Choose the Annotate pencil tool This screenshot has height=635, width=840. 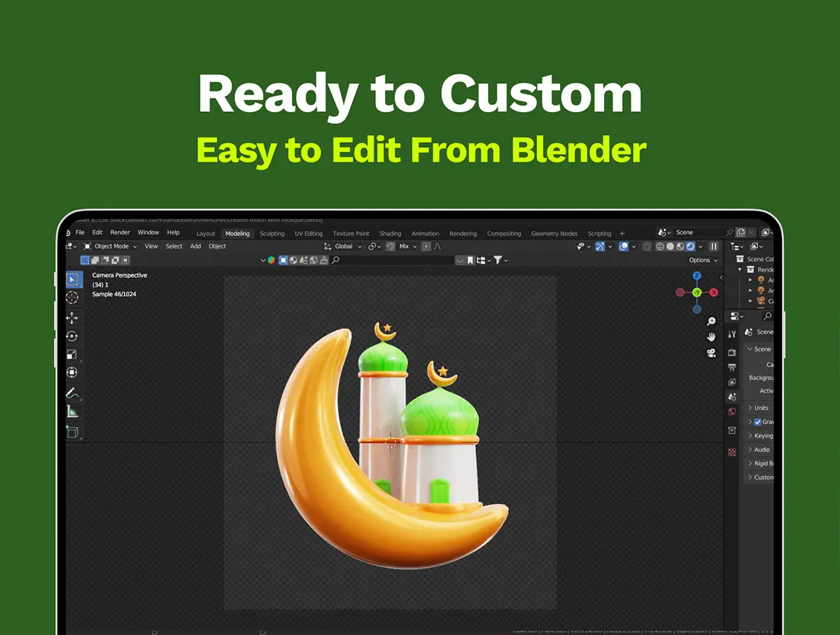72,393
